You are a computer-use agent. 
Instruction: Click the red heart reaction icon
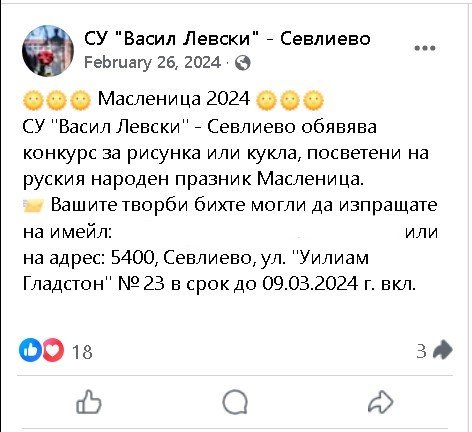click(53, 350)
